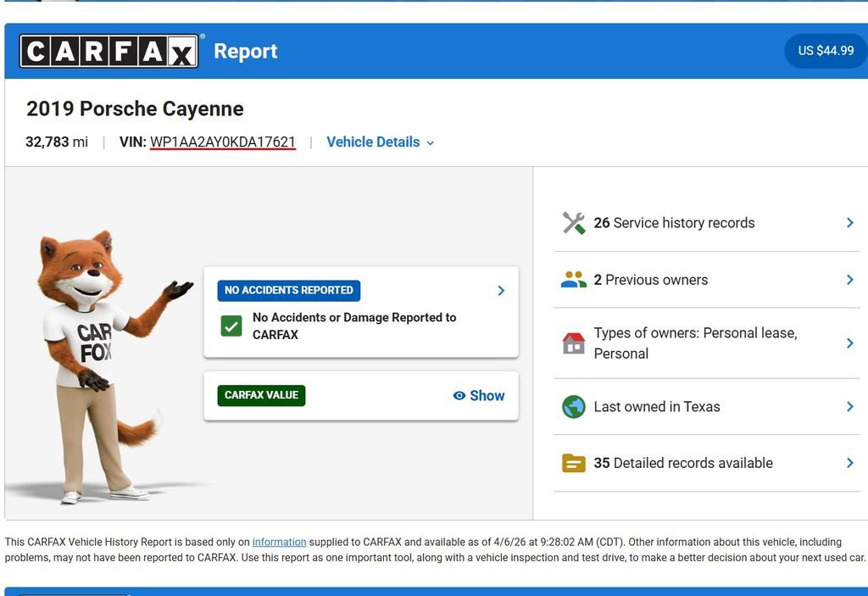Show the hidden CARFAX Value
Screen dimensions: 868x596
click(x=489, y=395)
